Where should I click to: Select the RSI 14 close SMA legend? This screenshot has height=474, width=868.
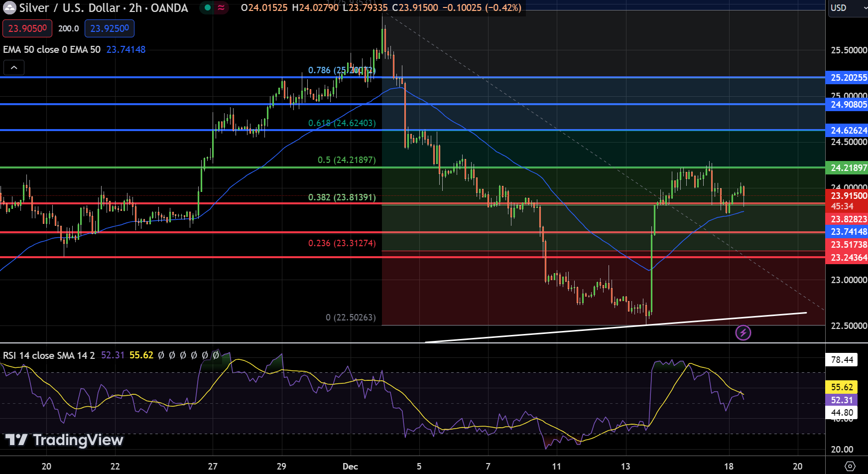pyautogui.click(x=49, y=355)
